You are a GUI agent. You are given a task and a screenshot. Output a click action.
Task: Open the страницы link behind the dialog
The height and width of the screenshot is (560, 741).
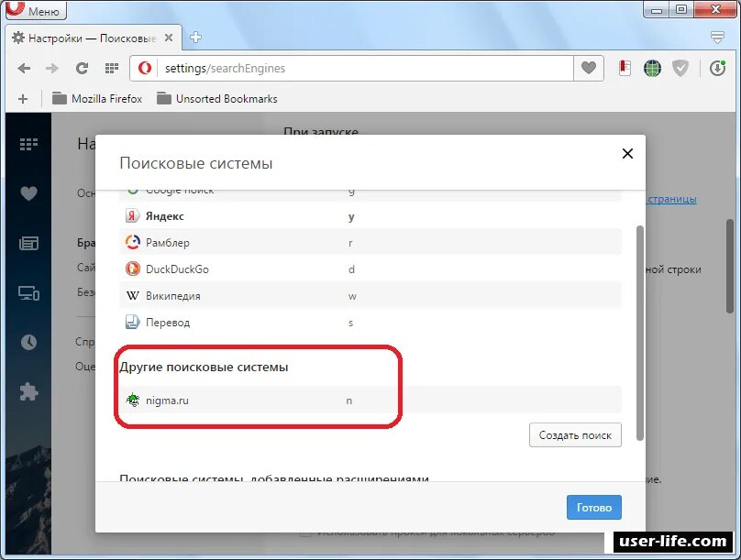[671, 199]
